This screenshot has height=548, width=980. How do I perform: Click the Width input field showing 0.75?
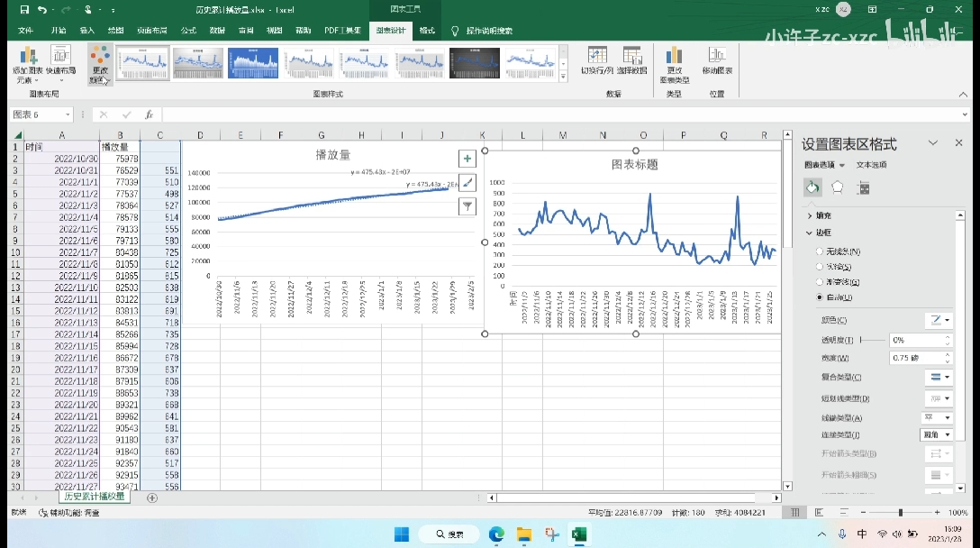[917, 359]
